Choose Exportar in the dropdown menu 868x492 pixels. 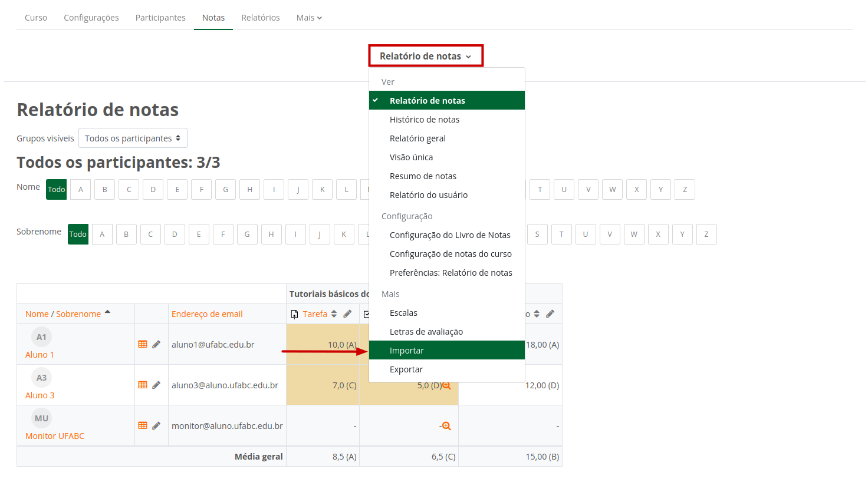coord(406,369)
